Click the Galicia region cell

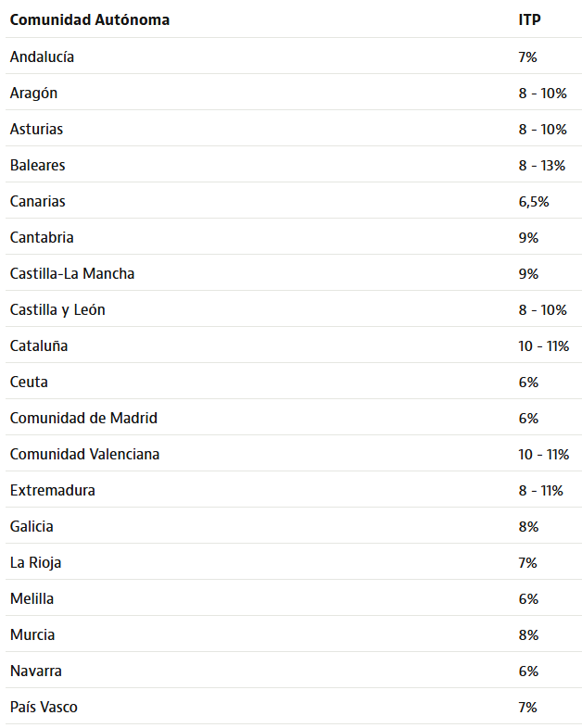[32, 526]
